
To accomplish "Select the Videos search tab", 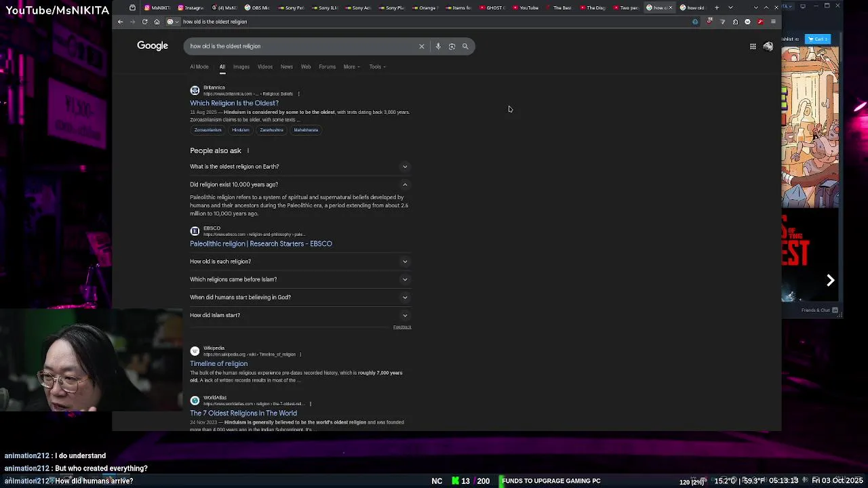I will coord(264,66).
